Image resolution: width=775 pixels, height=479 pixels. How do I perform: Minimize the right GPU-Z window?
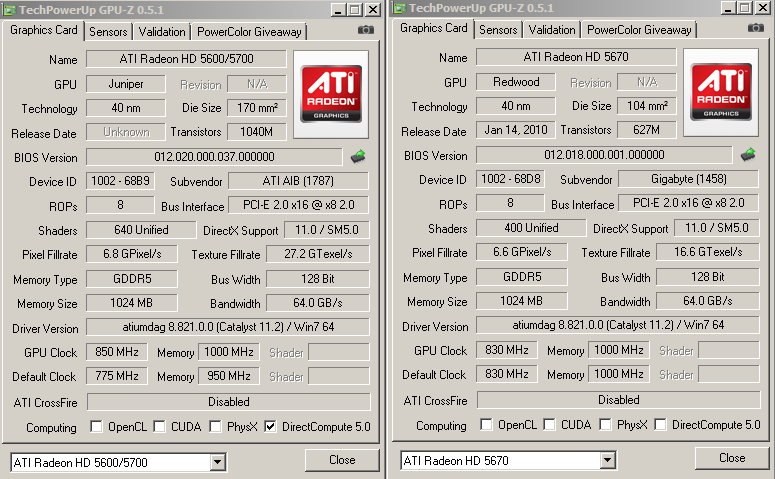[x=728, y=7]
